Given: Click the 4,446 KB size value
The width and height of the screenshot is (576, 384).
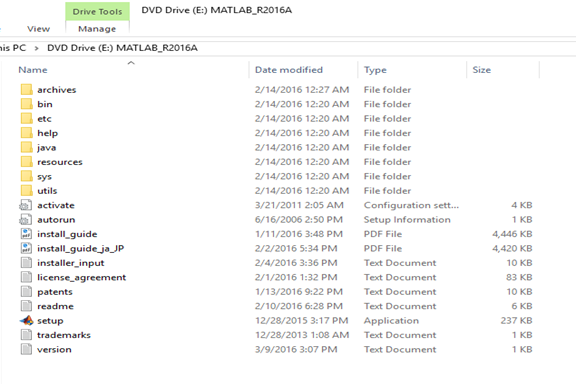Looking at the screenshot, I should [512, 234].
